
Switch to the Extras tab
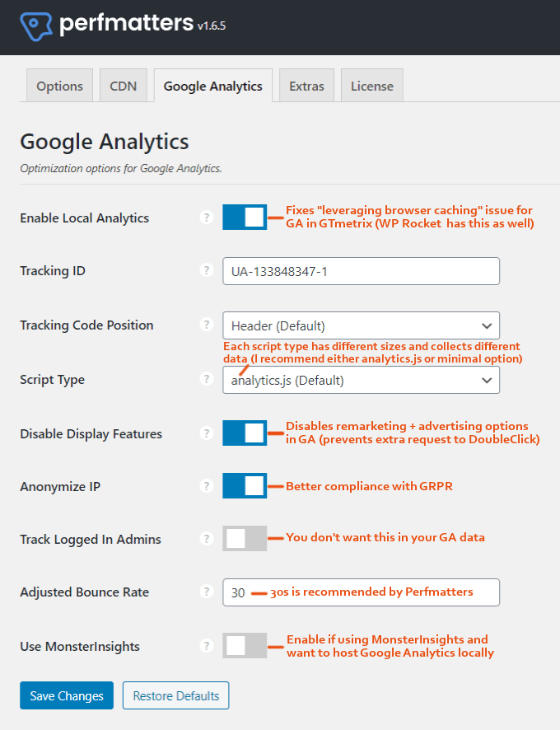307,86
